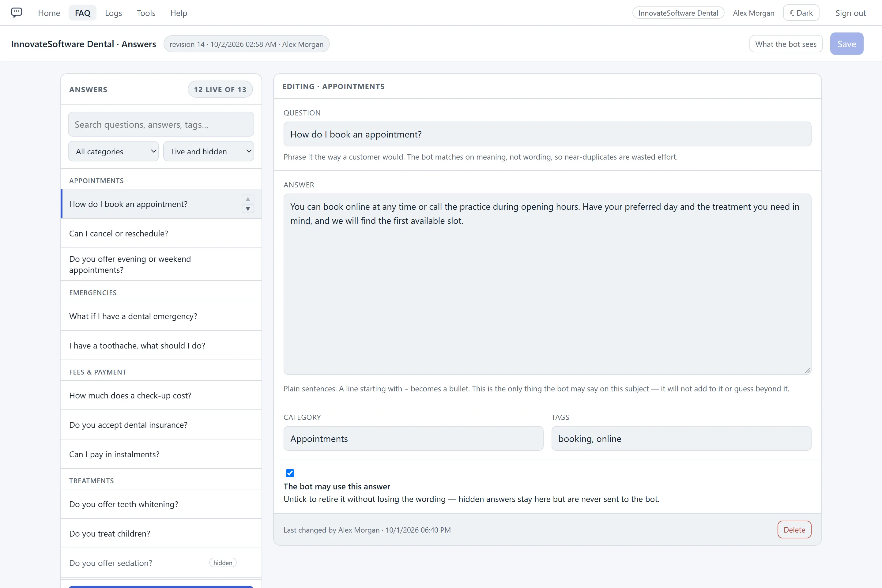This screenshot has width=882, height=588.
Task: Open the Live and hidden filter
Action: (209, 152)
